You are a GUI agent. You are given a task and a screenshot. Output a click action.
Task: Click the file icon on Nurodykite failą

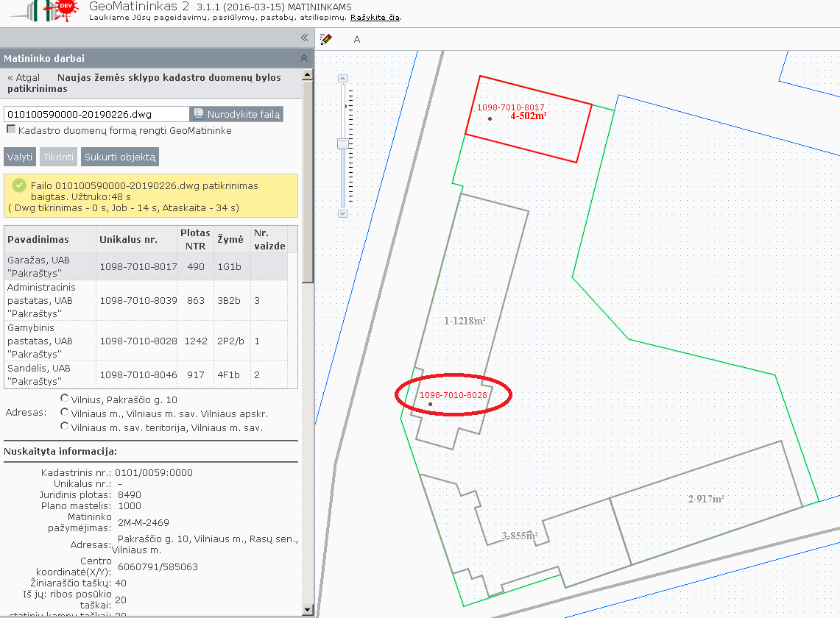(199, 113)
